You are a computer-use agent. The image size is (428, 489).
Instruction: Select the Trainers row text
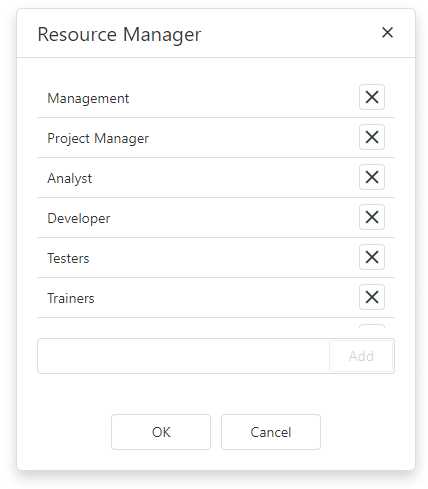click(x=71, y=298)
